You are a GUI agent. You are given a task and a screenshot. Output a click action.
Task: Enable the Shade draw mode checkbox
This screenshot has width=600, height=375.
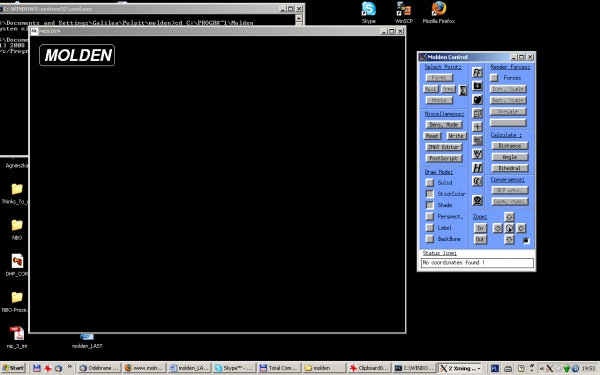click(430, 205)
